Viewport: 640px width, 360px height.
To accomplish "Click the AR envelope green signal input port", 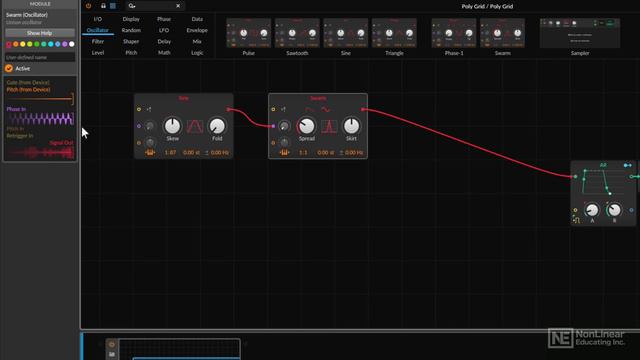I will pos(576,177).
